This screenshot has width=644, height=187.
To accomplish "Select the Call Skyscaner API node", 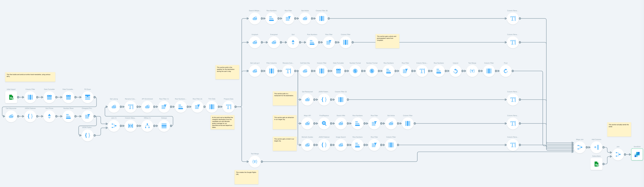I will pyautogui.click(x=11, y=116).
